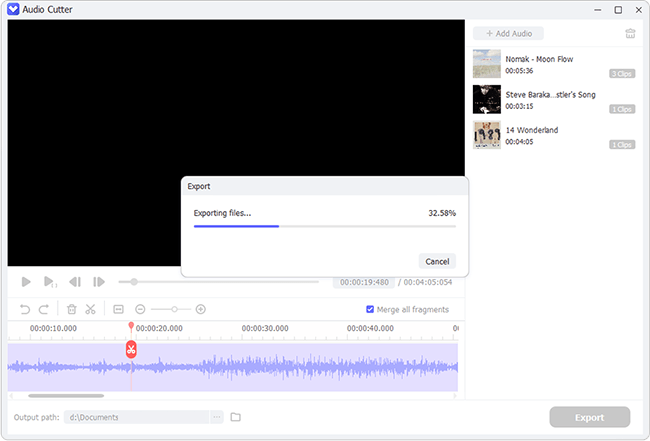Click the red scissors cut marker

point(131,349)
